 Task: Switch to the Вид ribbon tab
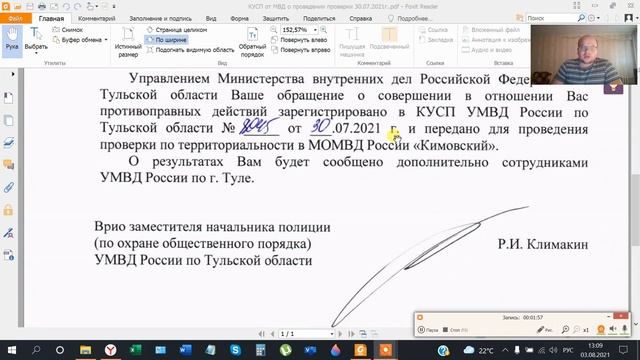211,18
